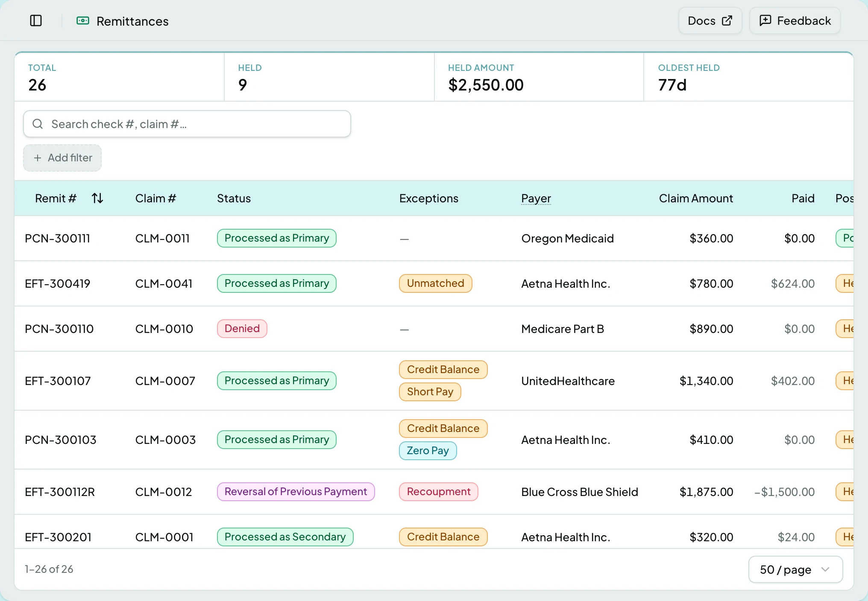Click payer UnitedHealthcare
The width and height of the screenshot is (868, 601).
pos(568,381)
